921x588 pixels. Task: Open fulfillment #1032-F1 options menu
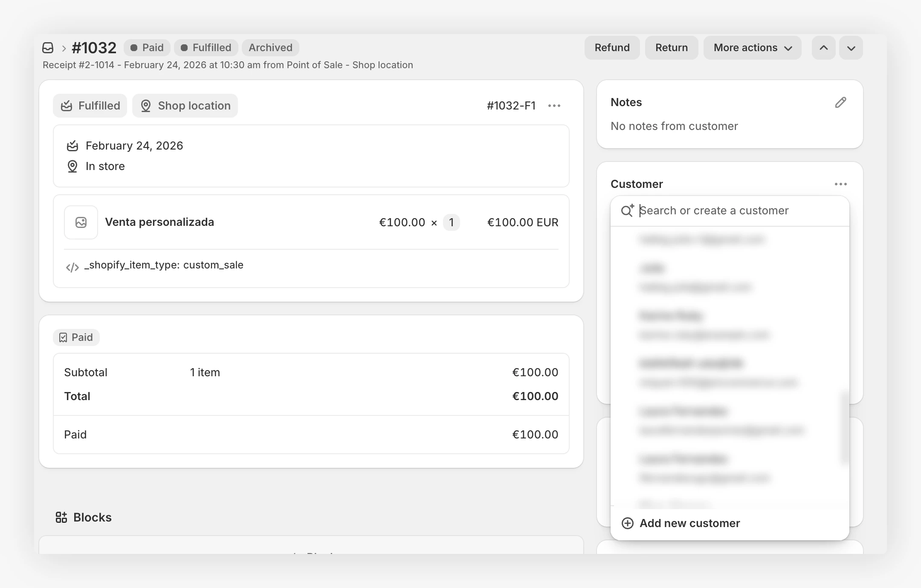tap(554, 106)
